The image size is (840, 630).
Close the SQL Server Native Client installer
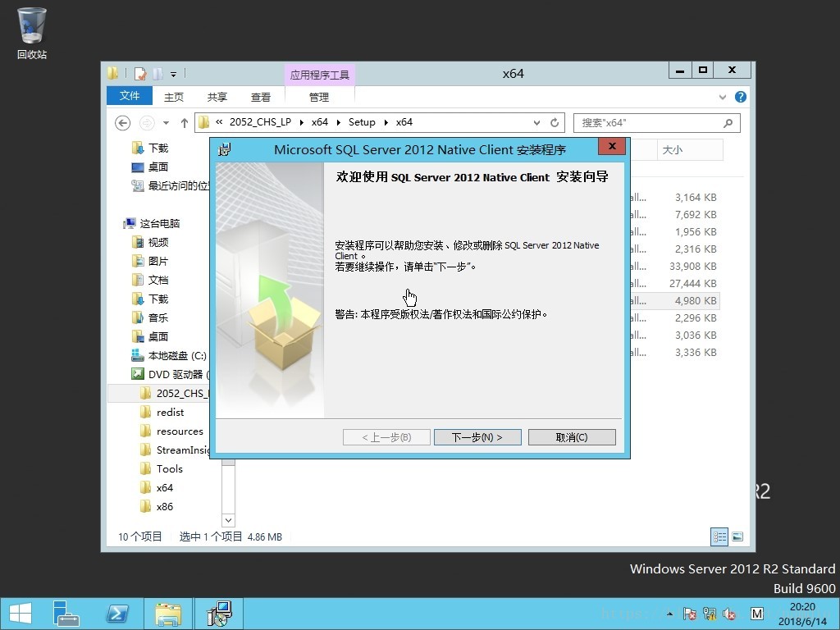pos(612,146)
